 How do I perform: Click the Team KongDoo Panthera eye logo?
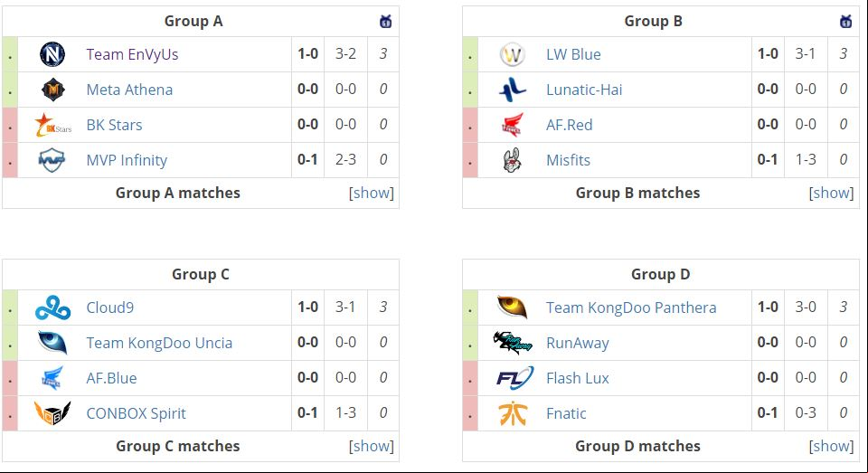tap(513, 307)
